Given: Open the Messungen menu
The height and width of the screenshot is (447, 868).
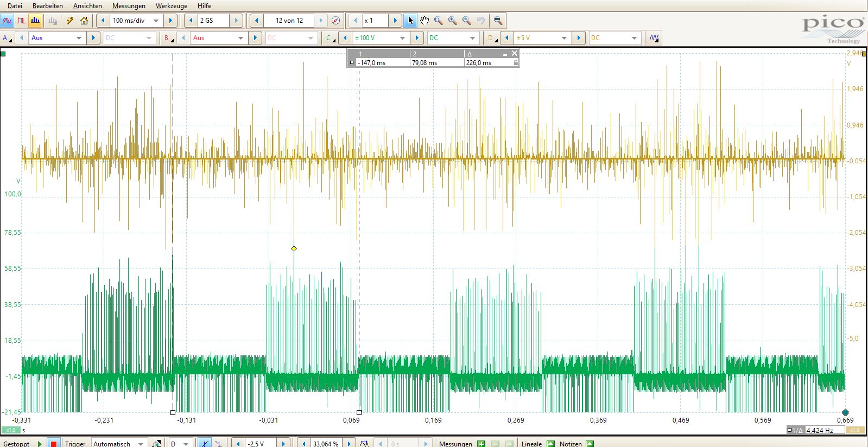Looking at the screenshot, I should (x=129, y=6).
